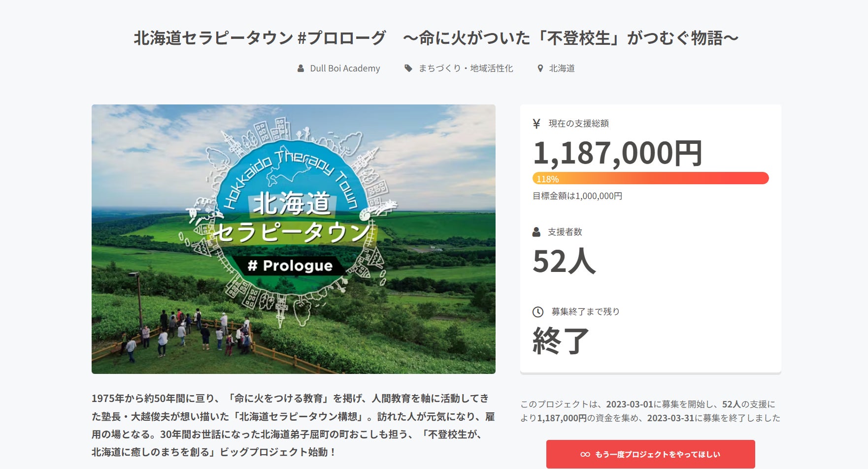Click the person icon beside Dull Boi Academy
Viewport: 868px width, 469px height.
(300, 68)
